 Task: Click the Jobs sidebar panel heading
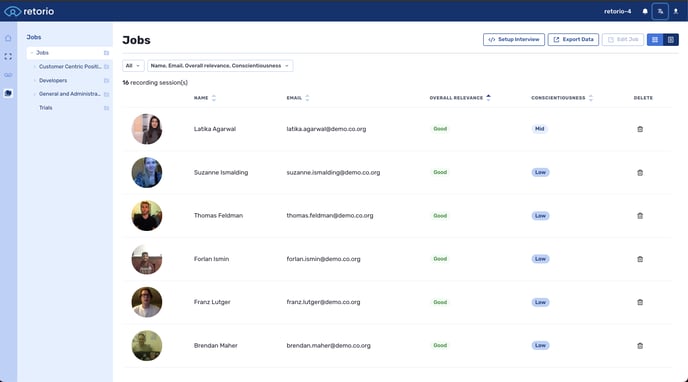point(34,37)
